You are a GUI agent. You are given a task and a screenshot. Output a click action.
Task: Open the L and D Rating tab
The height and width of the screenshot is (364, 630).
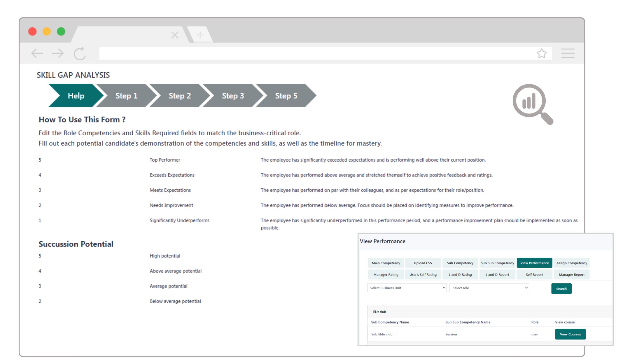click(x=460, y=274)
